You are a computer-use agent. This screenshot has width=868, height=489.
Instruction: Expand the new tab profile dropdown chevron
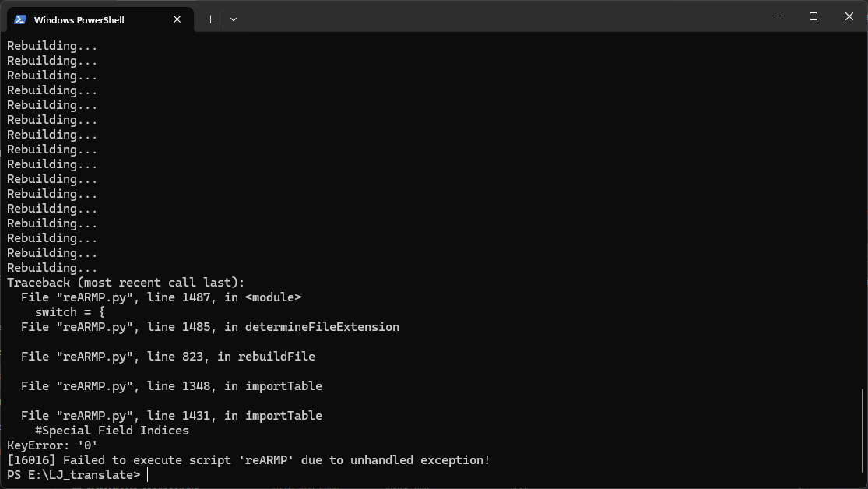coord(234,19)
